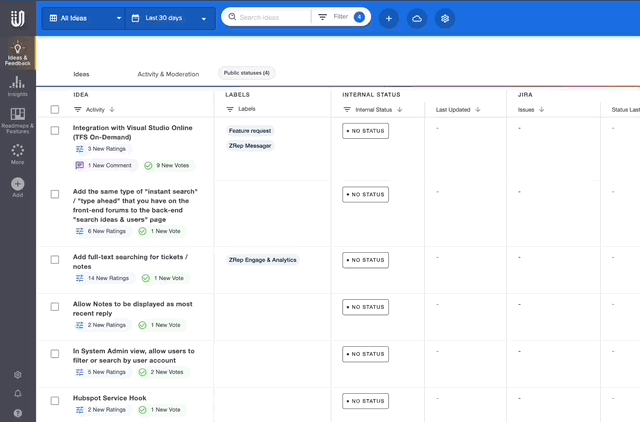Click the Feature request label
This screenshot has height=422, width=640.
tap(250, 131)
